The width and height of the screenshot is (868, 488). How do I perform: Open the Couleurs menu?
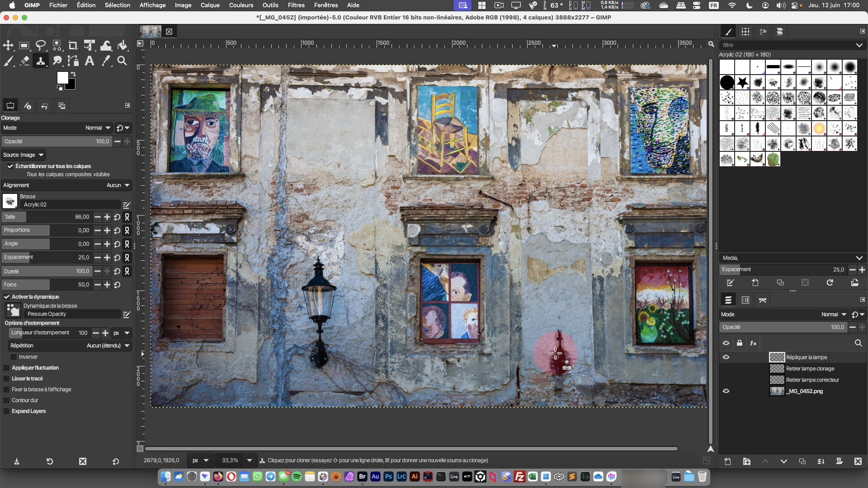pos(241,5)
